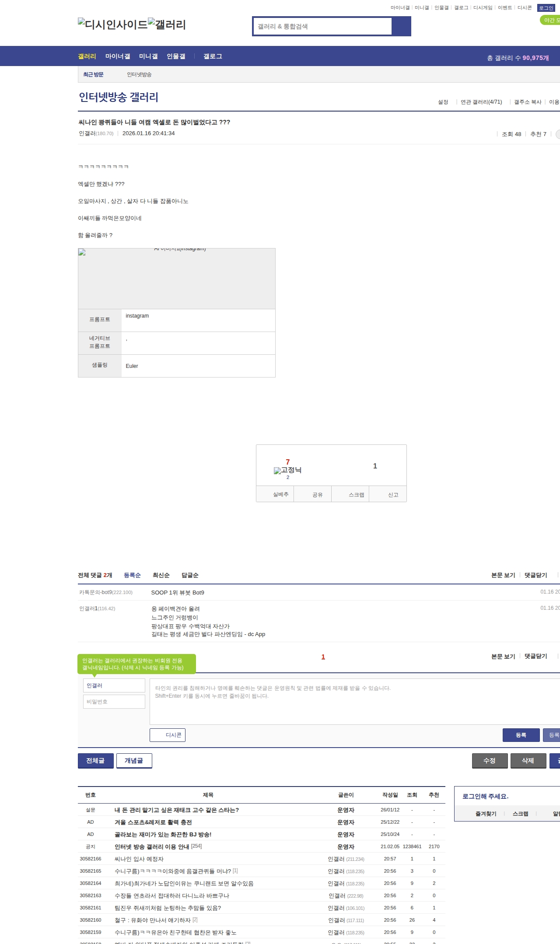The height and width of the screenshot is (944, 560).
Task: Open post 내 돈 관리 맡기고 싶은 재테크 고수
Action: pos(177,810)
